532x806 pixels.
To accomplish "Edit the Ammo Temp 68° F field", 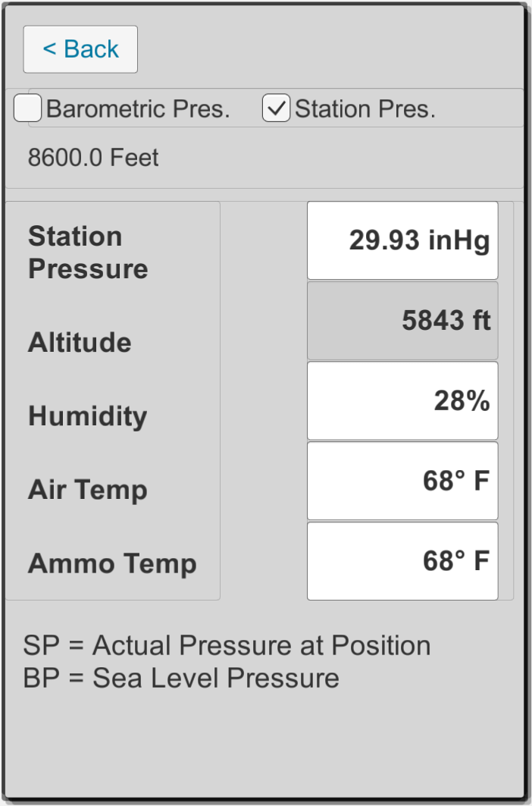I will pyautogui.click(x=402, y=561).
